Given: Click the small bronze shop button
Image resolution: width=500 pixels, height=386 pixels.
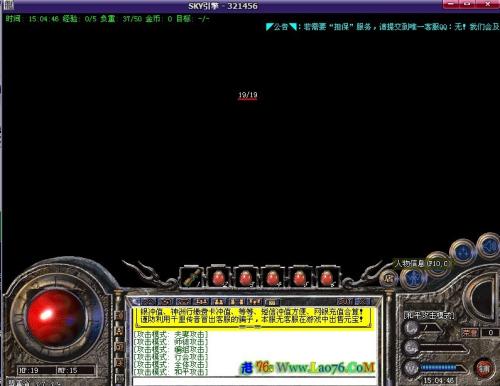Looking at the screenshot, I should (x=388, y=279).
